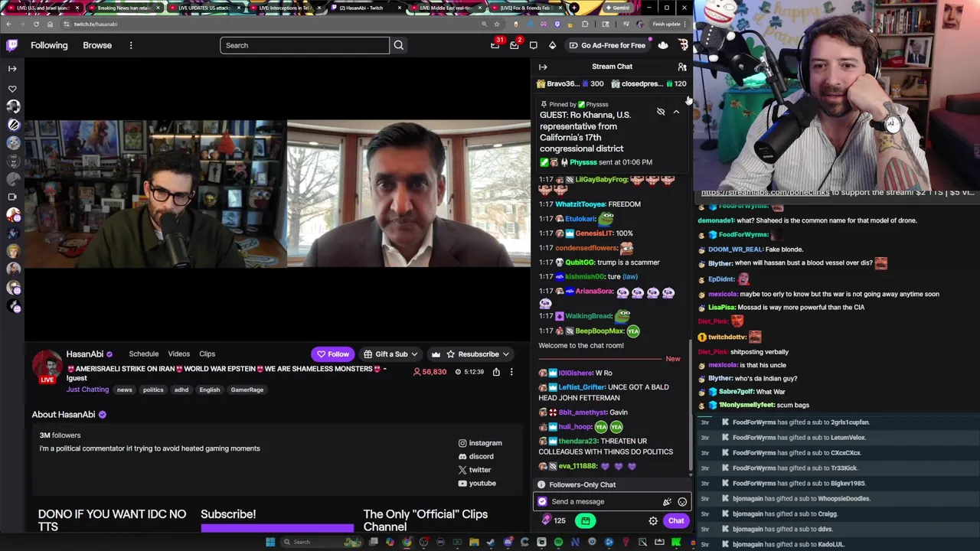This screenshot has width=980, height=551.
Task: Open the Windows Start menu
Action: [x=269, y=542]
